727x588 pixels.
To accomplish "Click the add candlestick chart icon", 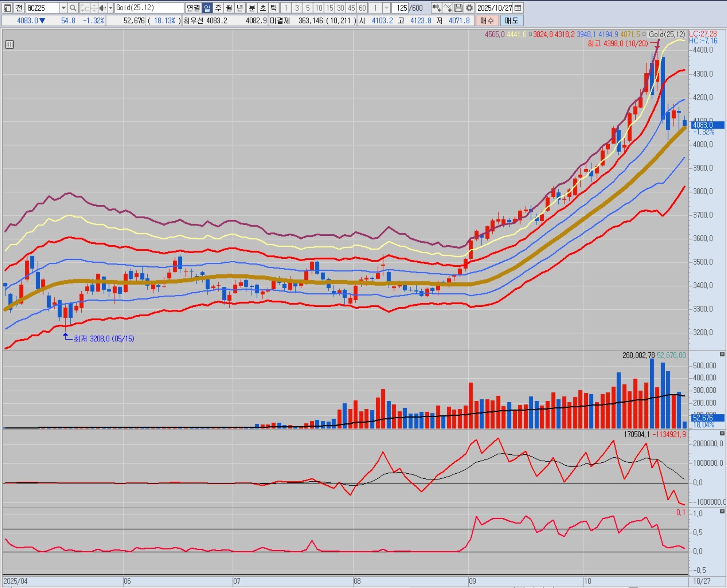I will (436, 8).
